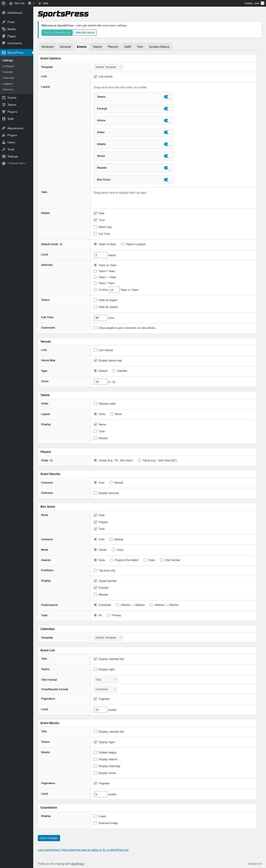Open Time/Results Format dropdown
Screen dimensions: 266x868
[x=106, y=689]
